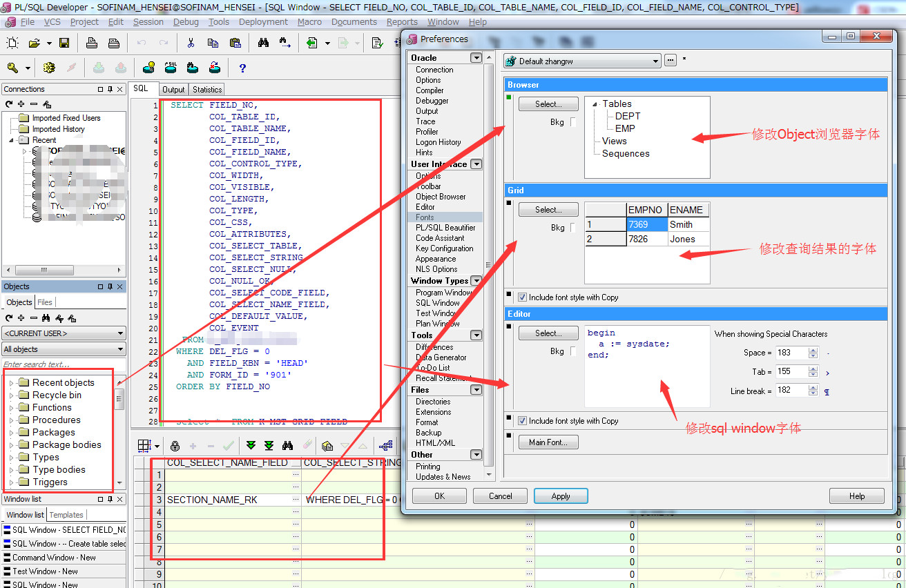Open the Reports menu

coord(402,22)
